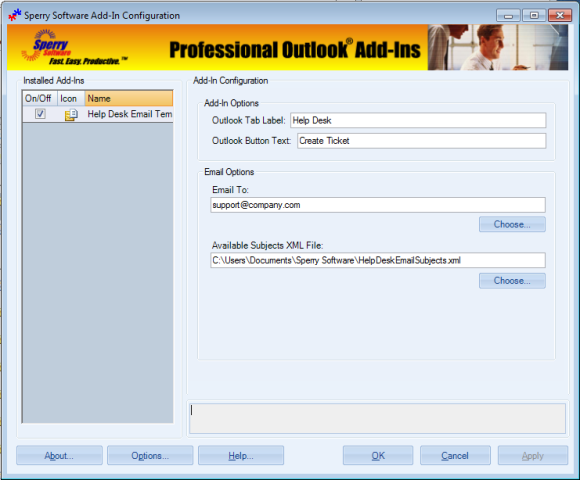Image resolution: width=580 pixels, height=480 pixels.
Task: Sort by the On/Off column header
Action: click(x=39, y=98)
